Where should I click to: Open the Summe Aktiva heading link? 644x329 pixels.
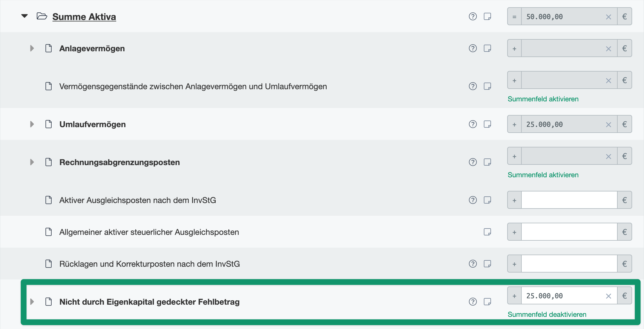(84, 17)
